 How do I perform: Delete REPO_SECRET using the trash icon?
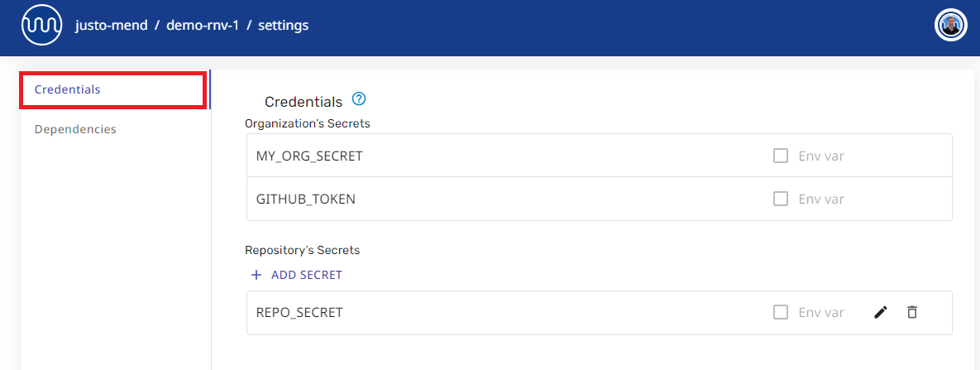point(912,312)
